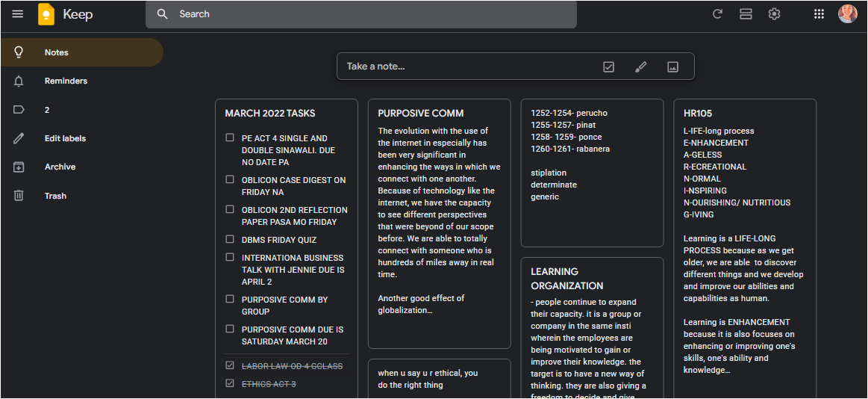Create a new note with image icon
Image resolution: width=868 pixels, height=399 pixels.
(672, 67)
